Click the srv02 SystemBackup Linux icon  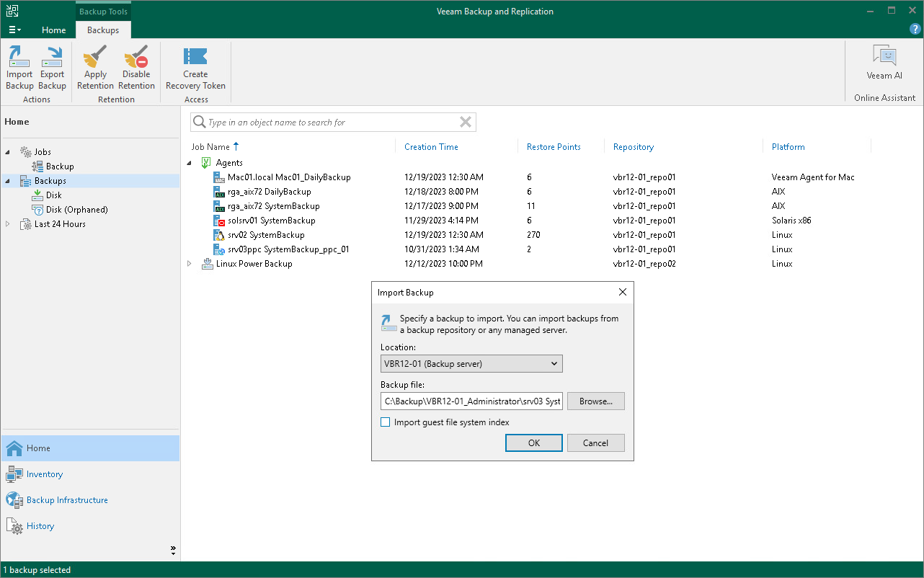pos(220,235)
